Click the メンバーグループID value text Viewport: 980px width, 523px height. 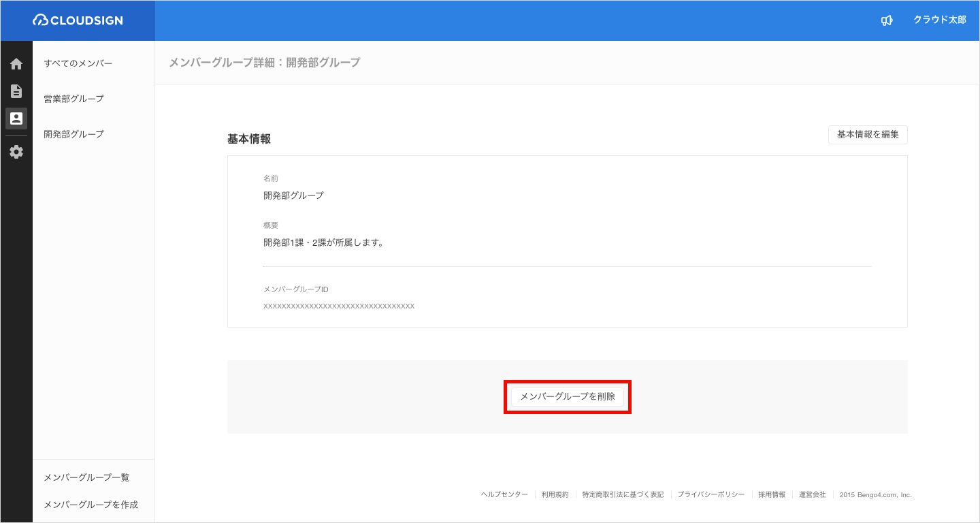(339, 306)
